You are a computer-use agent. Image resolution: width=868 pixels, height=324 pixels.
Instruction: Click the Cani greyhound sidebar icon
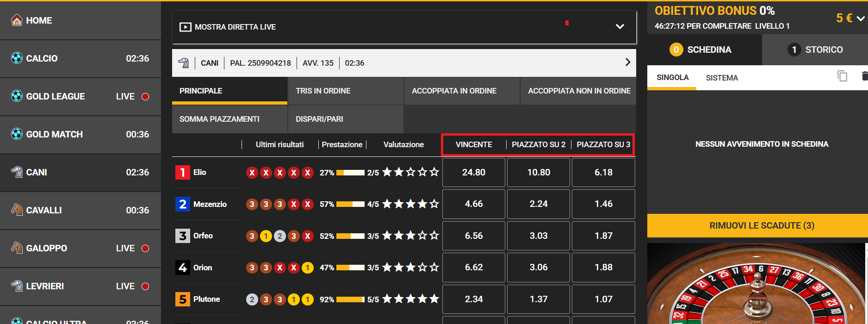[x=17, y=172]
